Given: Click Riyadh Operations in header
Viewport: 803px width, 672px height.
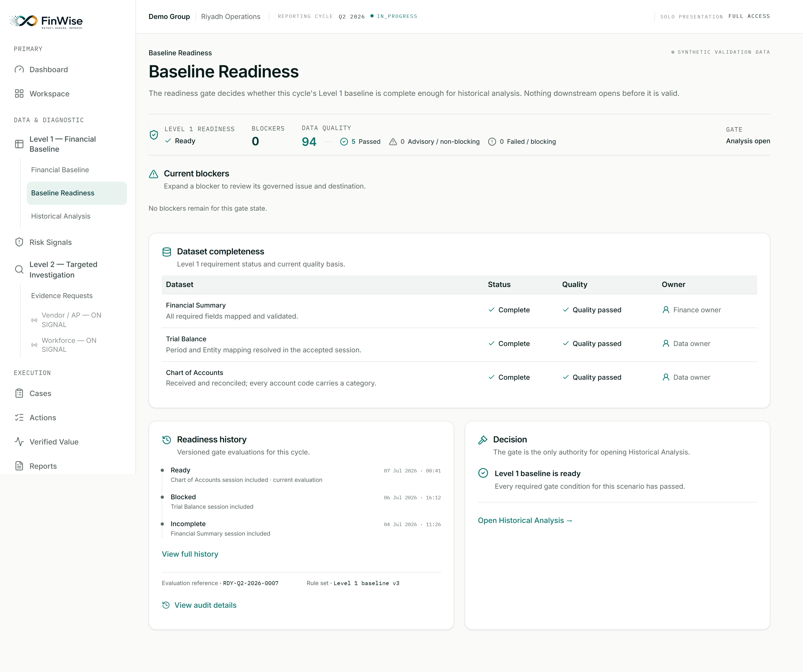Looking at the screenshot, I should coord(231,16).
